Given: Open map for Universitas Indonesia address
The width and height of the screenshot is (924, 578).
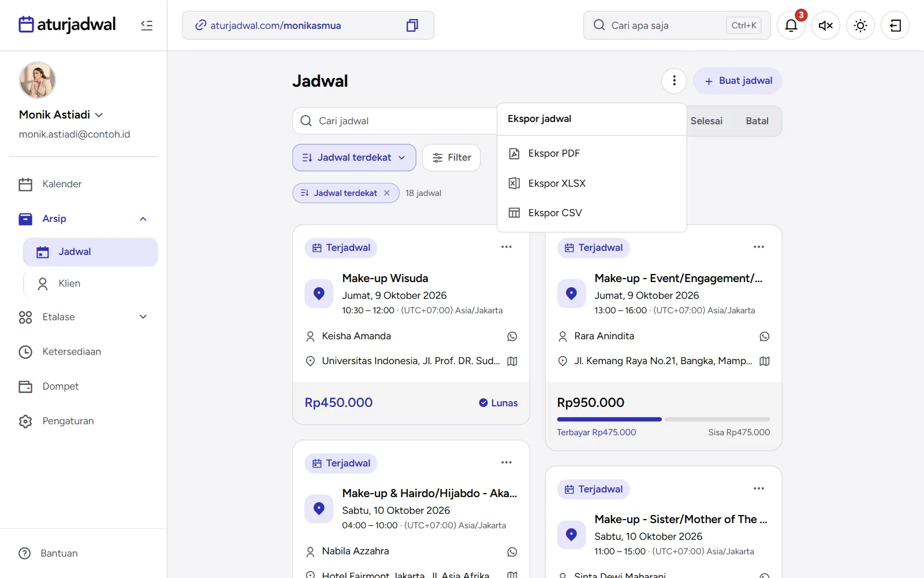Looking at the screenshot, I should pyautogui.click(x=512, y=362).
